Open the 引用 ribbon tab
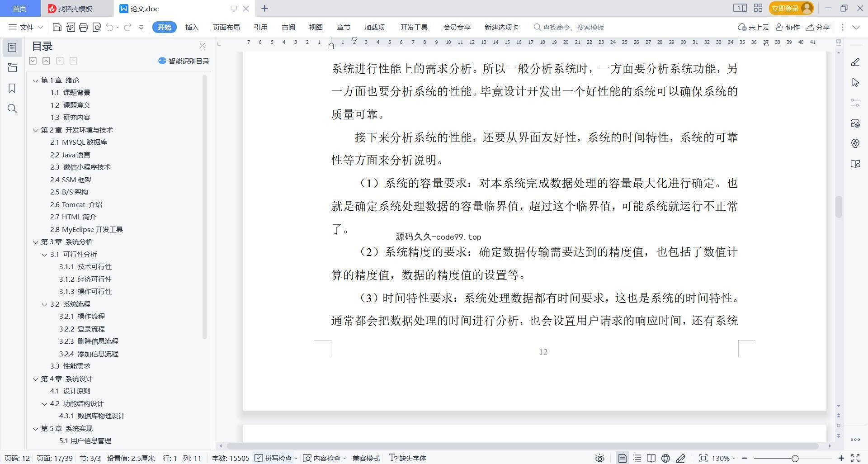 point(260,28)
